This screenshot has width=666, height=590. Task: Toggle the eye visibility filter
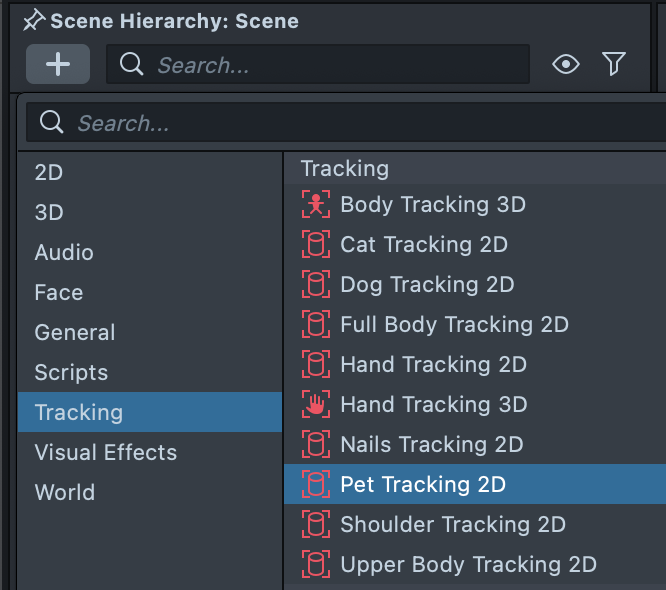tap(566, 65)
